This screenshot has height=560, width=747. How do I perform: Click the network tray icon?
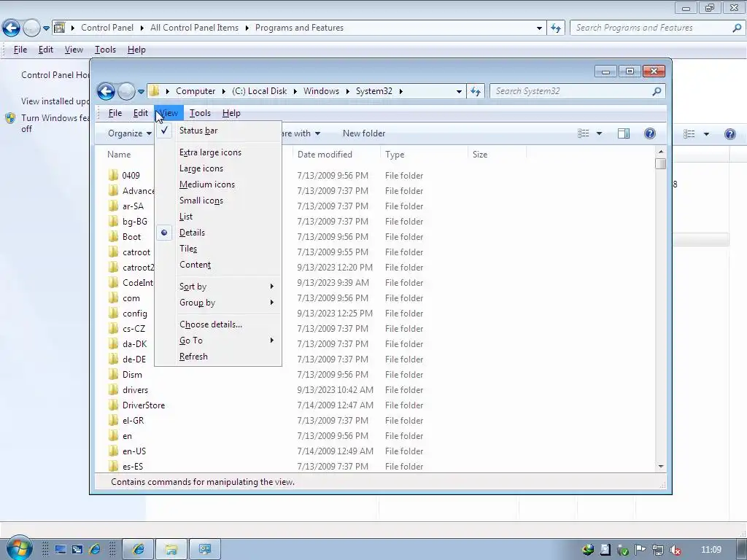click(x=658, y=550)
